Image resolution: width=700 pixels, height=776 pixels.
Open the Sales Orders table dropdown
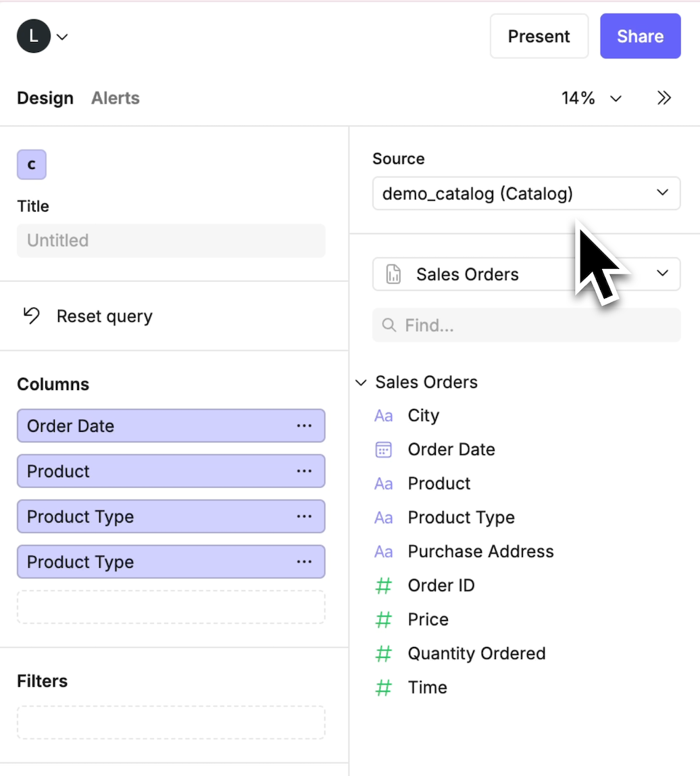coord(526,274)
